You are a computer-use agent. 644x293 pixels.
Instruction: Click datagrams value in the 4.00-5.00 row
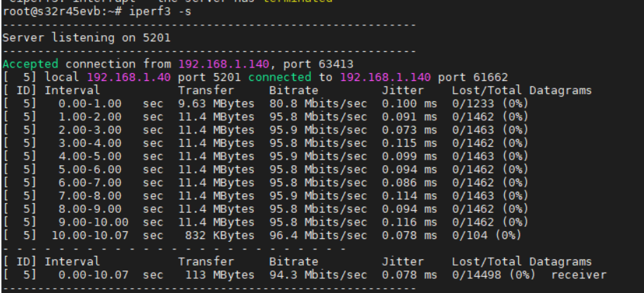(491, 156)
